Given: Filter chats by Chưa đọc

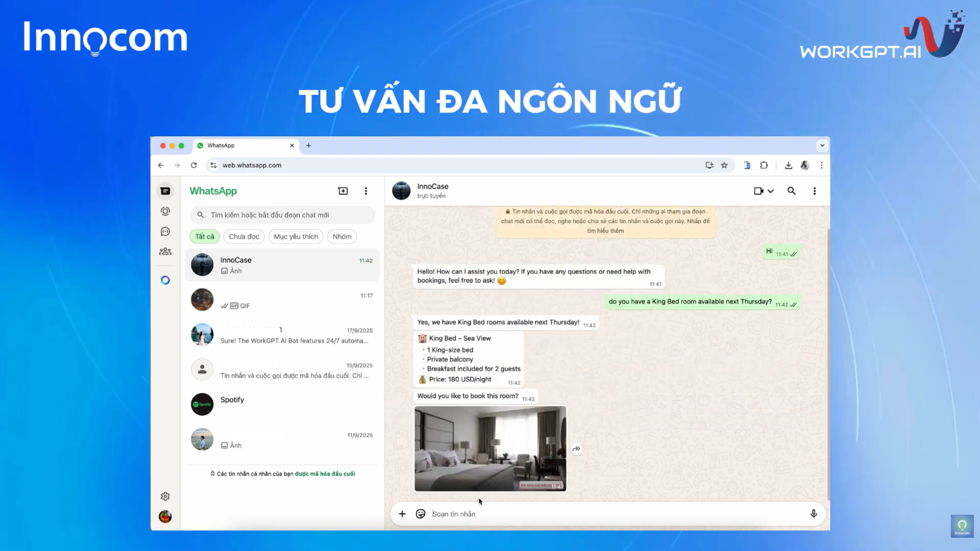Looking at the screenshot, I should point(244,236).
